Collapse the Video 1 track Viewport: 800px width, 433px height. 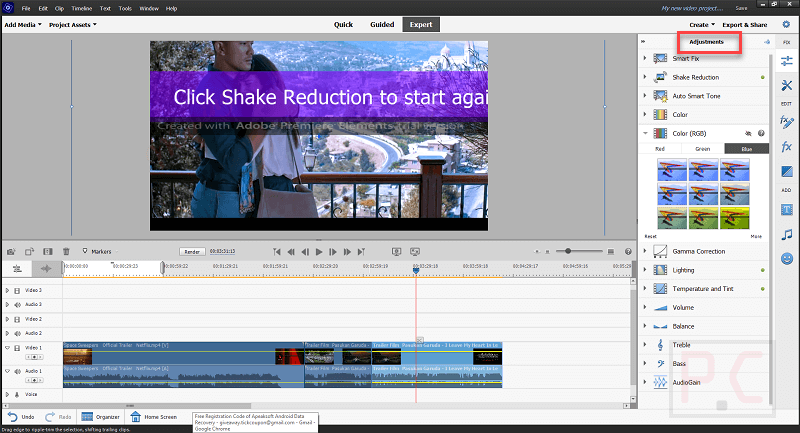tap(7, 348)
